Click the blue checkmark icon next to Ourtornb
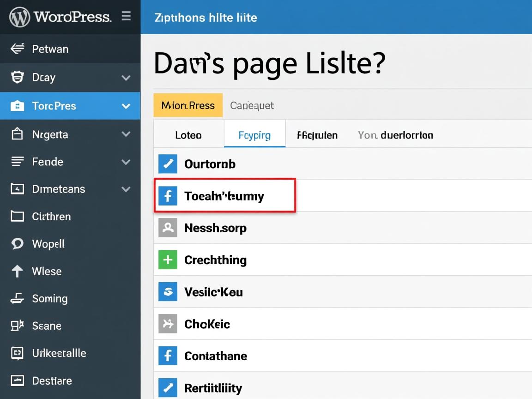The width and height of the screenshot is (532, 399). tap(168, 164)
